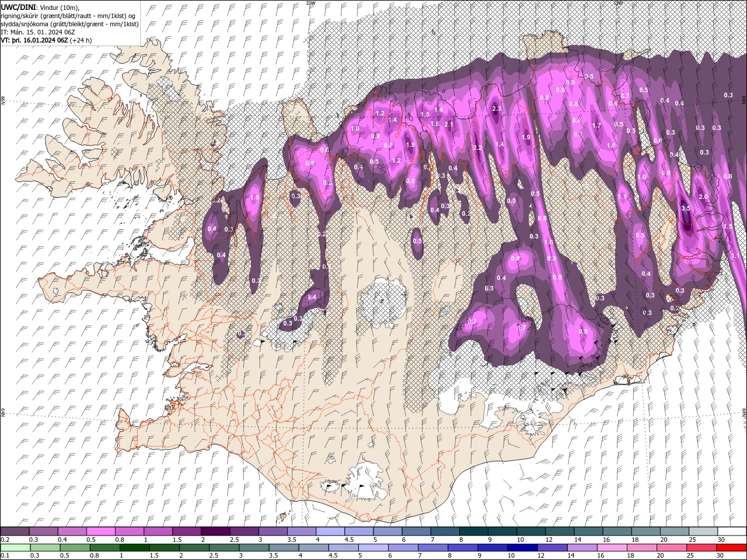Screen dimensions: 747x560
Task: Select the 2.3 snowfall value label
Action: click(497, 108)
